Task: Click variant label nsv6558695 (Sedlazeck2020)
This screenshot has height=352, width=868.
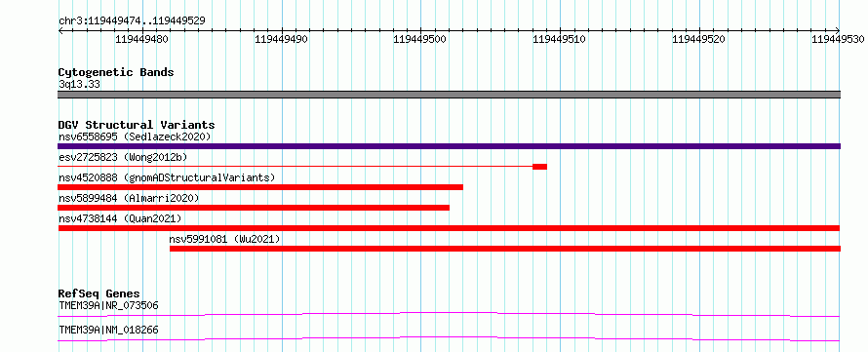Action: tap(135, 137)
